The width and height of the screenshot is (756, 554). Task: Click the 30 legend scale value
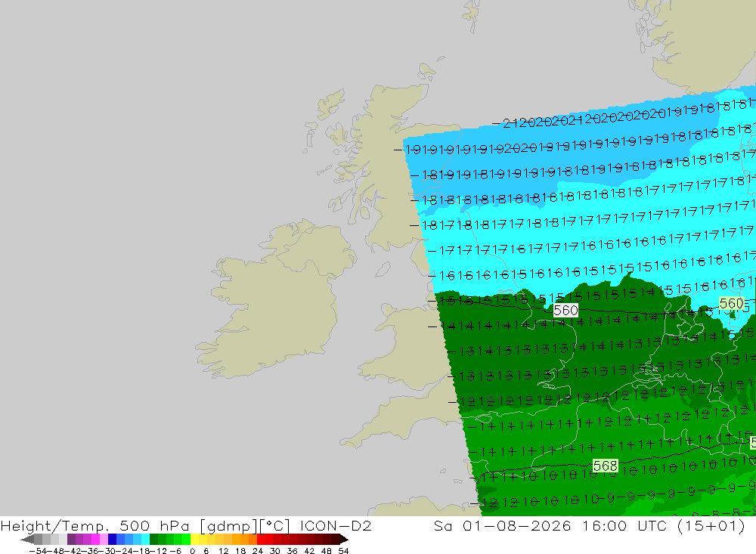pos(275,551)
